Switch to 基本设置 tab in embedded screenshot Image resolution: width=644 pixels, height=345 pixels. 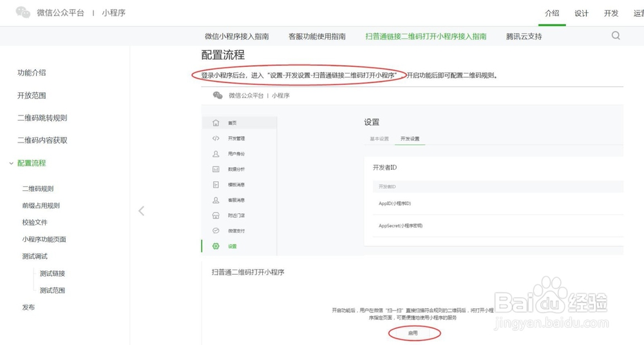coord(379,139)
